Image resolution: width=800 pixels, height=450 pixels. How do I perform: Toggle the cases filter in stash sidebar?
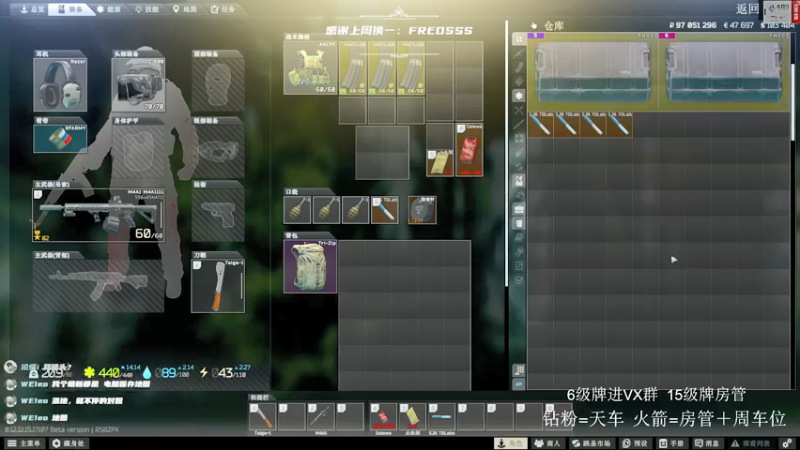click(x=519, y=209)
